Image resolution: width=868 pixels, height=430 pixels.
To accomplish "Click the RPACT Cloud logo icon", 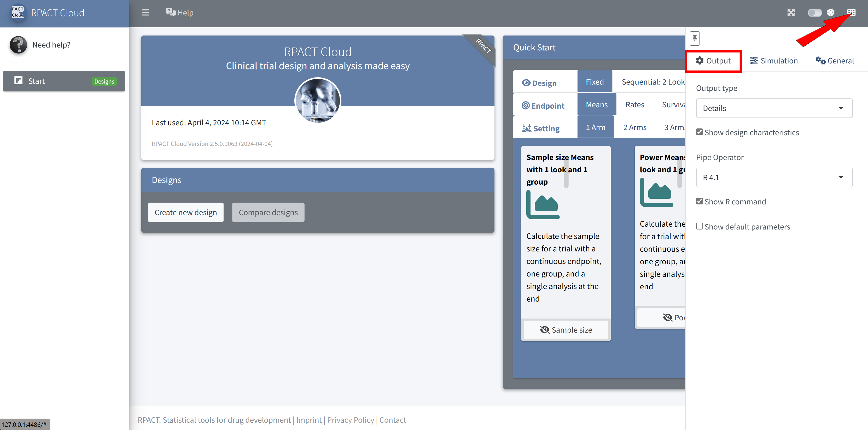I will (18, 13).
